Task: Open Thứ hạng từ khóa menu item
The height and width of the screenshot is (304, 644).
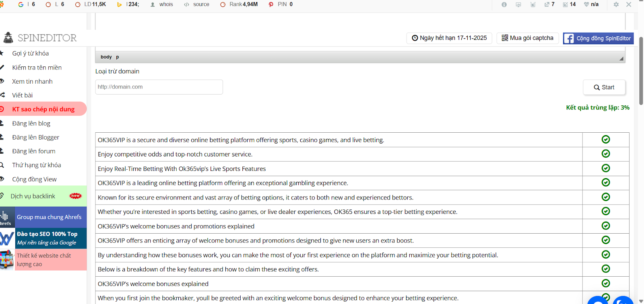Action: (x=37, y=165)
